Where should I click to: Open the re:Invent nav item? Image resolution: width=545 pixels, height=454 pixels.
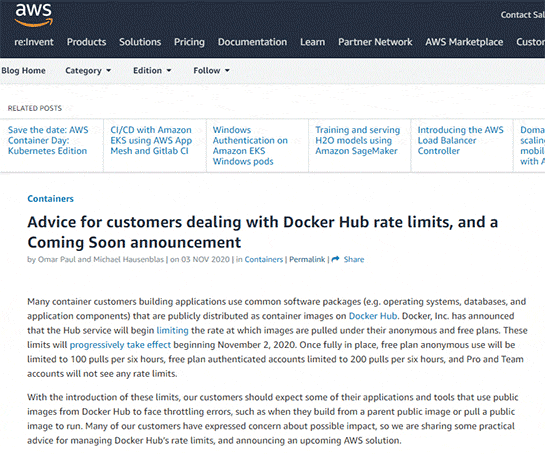point(34,42)
